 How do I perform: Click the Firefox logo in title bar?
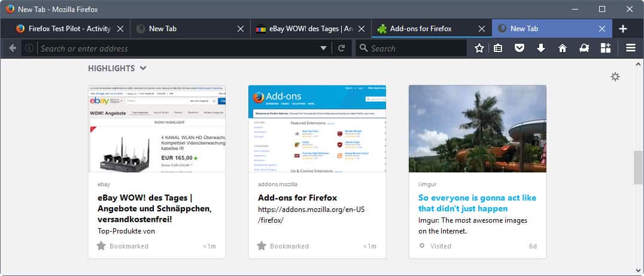tap(10, 8)
